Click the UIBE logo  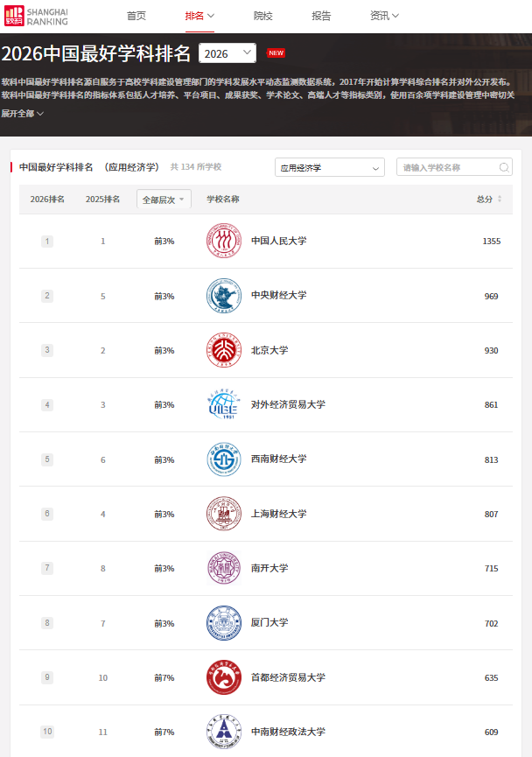pos(223,404)
